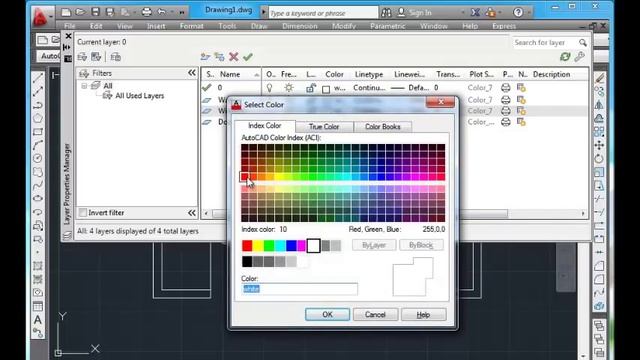Click the binoculars search icon
Screen dimensions: 640x360
click(386, 13)
